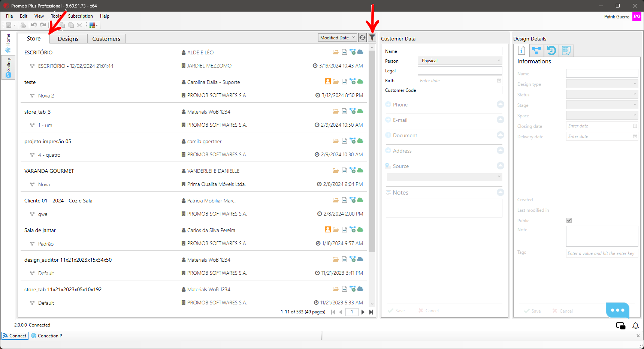Open the history tab in Design Details

pos(551,51)
